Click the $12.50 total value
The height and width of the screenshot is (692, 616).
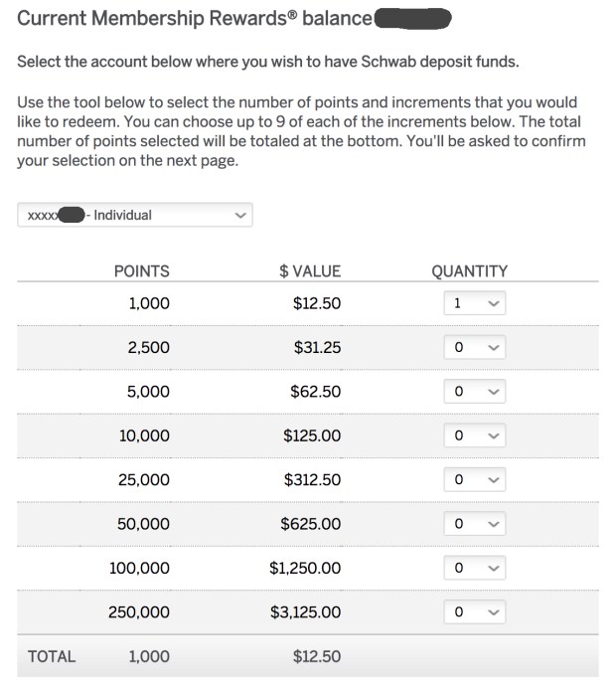tap(317, 656)
